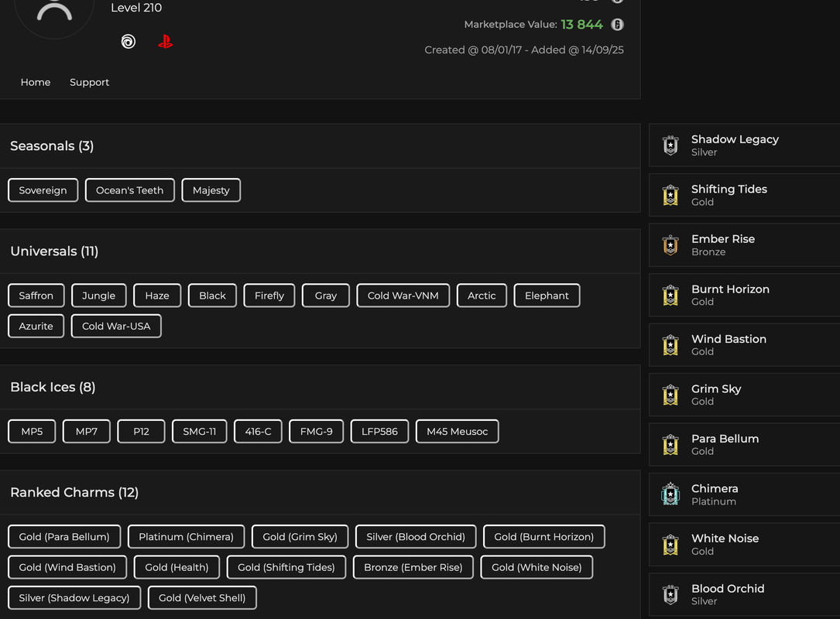Image resolution: width=840 pixels, height=619 pixels.
Task: Click the Black universal skin tag
Action: tap(212, 296)
